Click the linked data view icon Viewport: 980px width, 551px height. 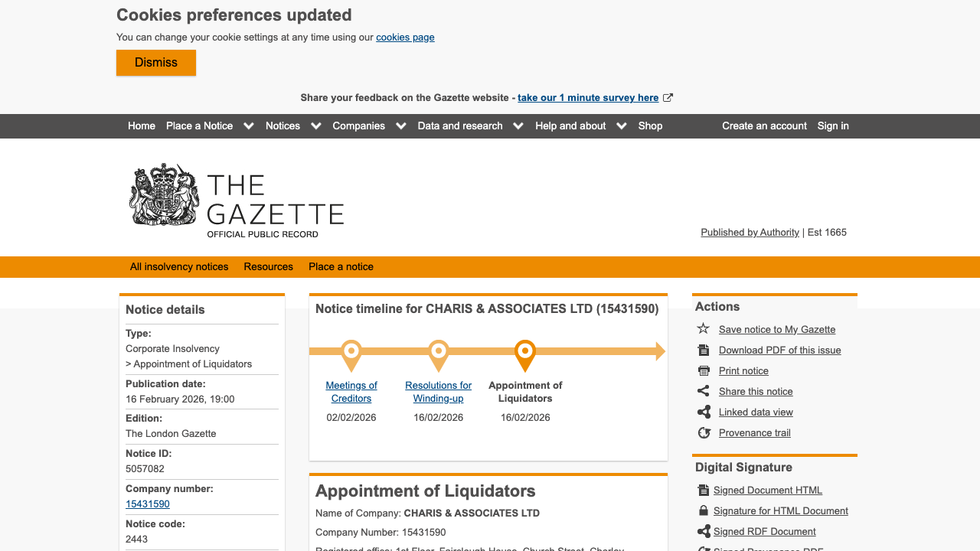pyautogui.click(x=704, y=412)
